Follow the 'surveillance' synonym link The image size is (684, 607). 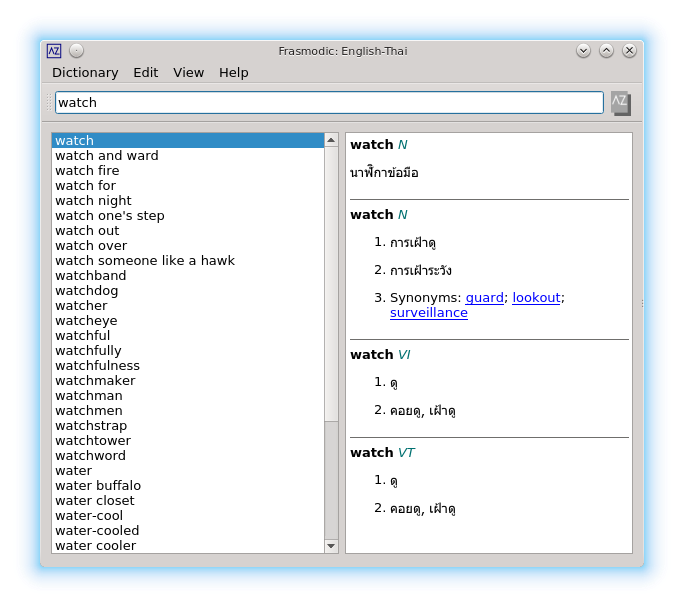point(428,313)
